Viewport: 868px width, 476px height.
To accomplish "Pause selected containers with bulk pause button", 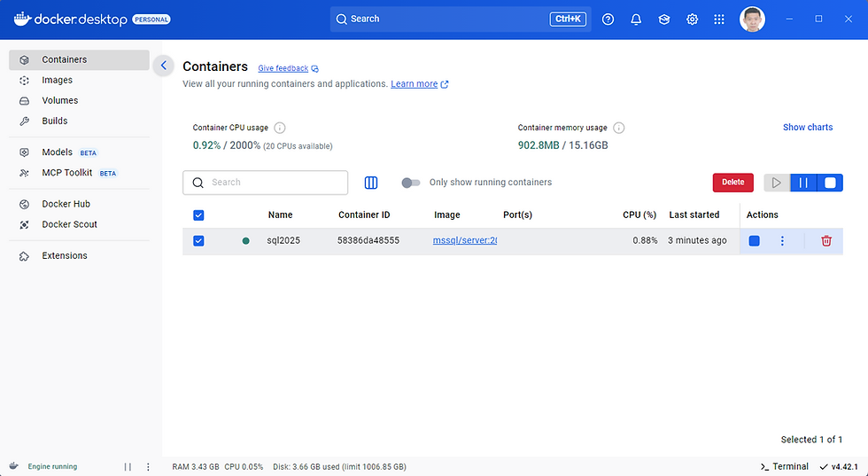I will click(x=803, y=183).
